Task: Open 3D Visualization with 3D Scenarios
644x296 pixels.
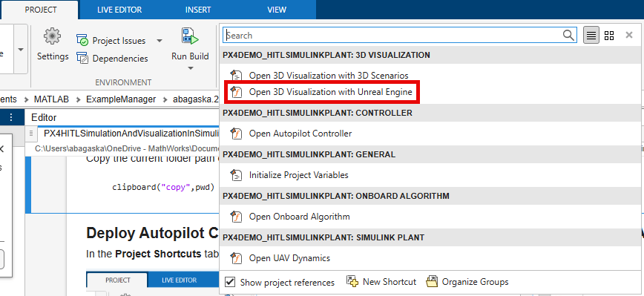Action: (329, 76)
